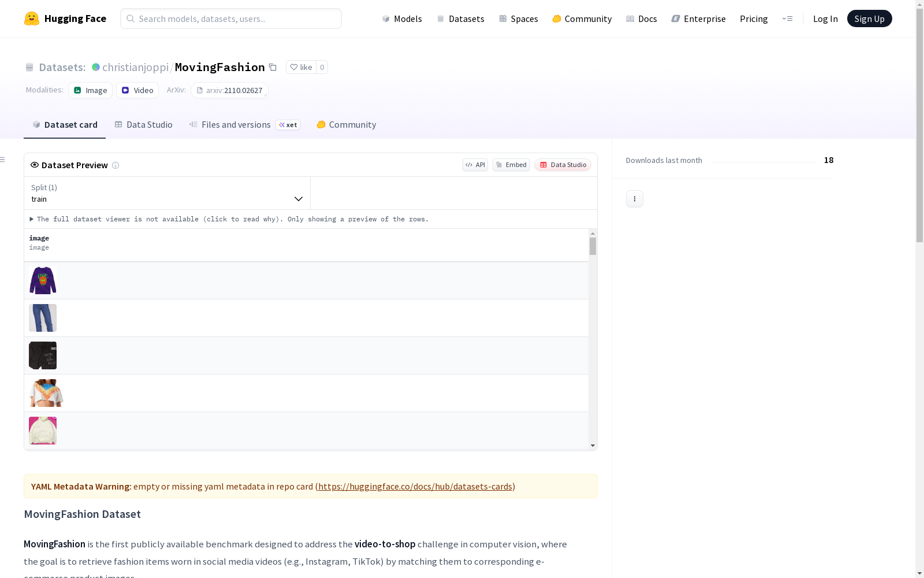
Task: Click the MovingFashion Dataset heading
Action: pyautogui.click(x=83, y=514)
